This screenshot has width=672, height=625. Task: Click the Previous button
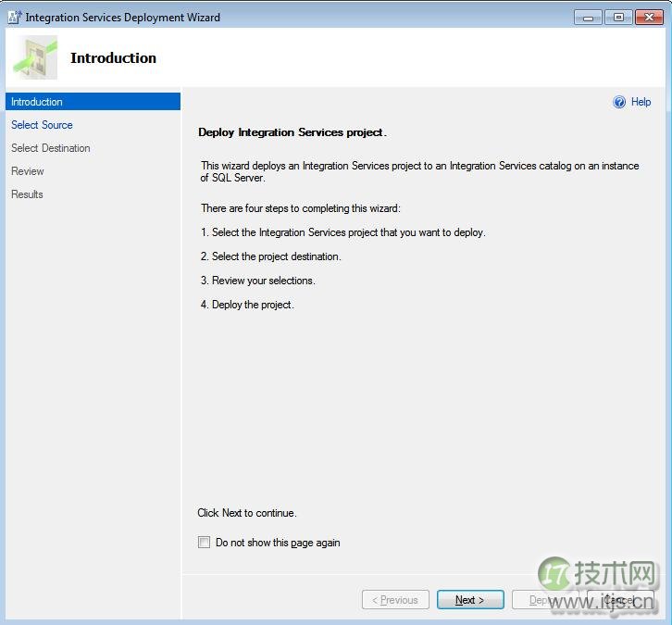point(395,600)
